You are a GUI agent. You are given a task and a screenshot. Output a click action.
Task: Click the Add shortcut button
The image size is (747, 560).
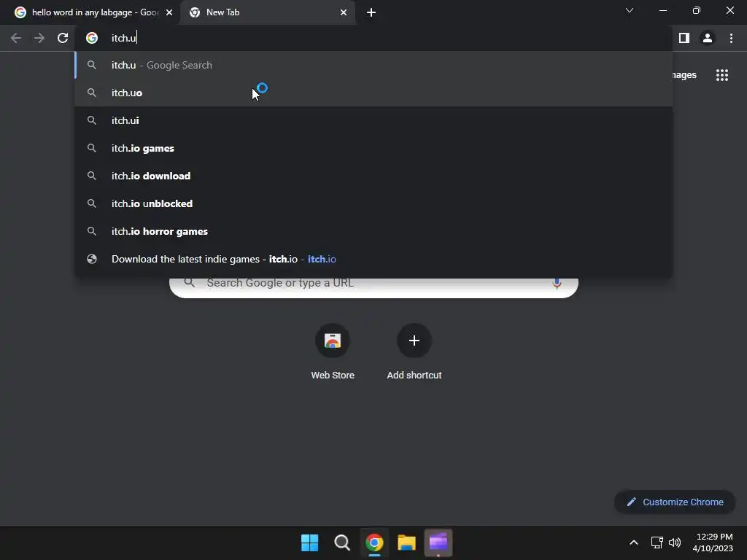414,352
